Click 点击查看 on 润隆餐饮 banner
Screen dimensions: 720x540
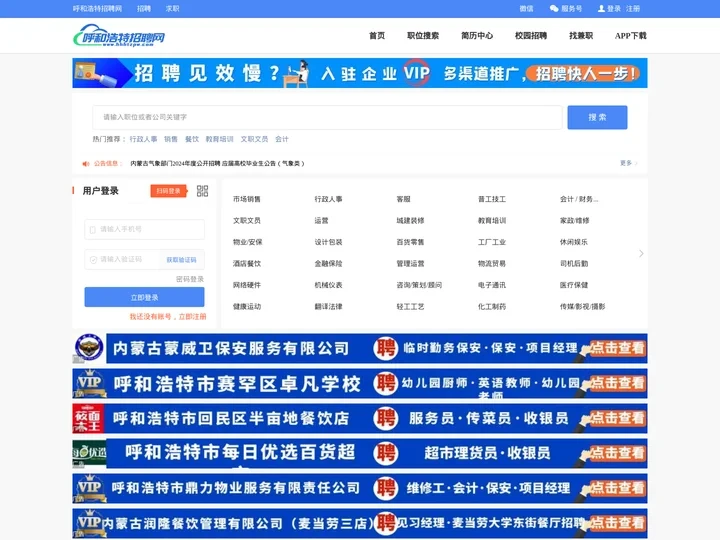coord(616,523)
